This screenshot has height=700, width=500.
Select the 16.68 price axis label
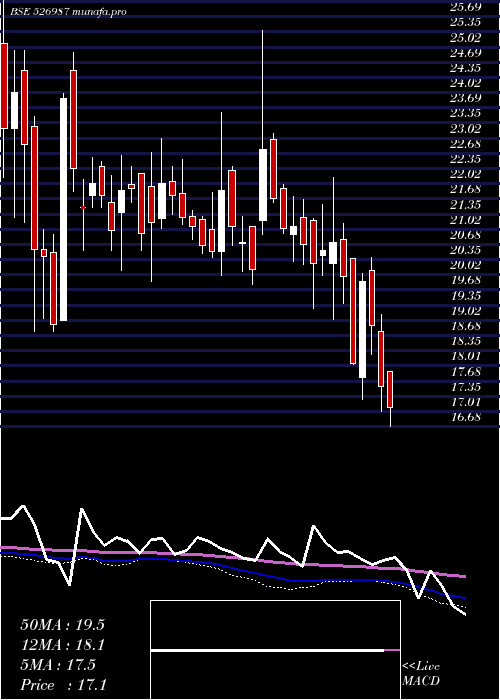[465, 417]
